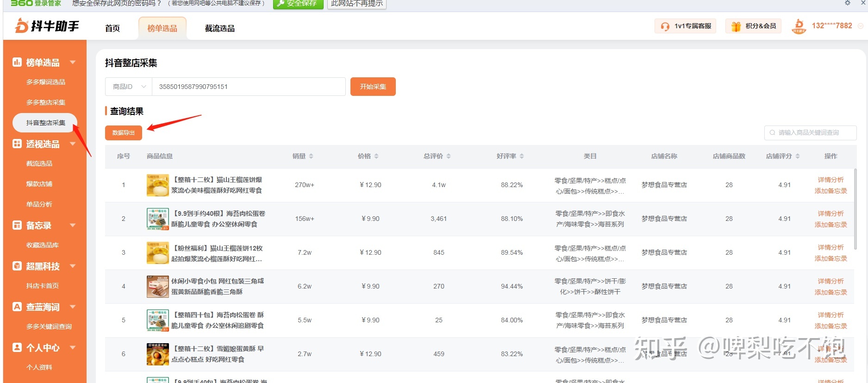This screenshot has height=383, width=868.
Task: Click the results table vertical scrollbar
Action: pyautogui.click(x=855, y=209)
